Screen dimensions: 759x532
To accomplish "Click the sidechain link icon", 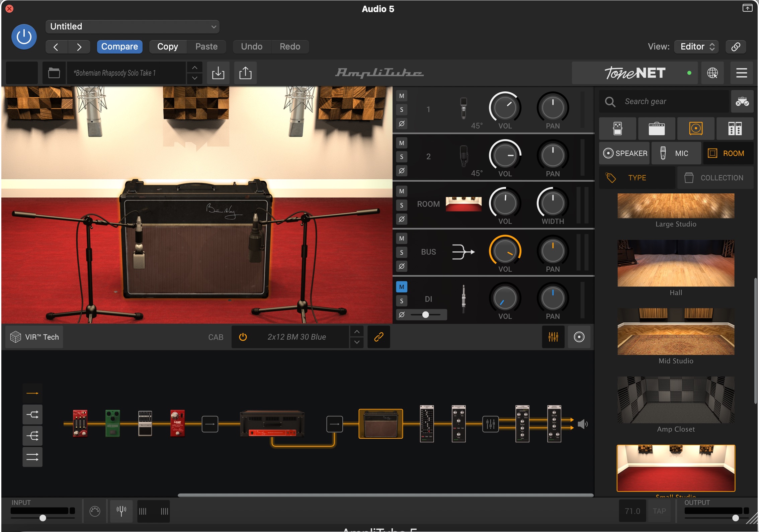I will point(736,47).
